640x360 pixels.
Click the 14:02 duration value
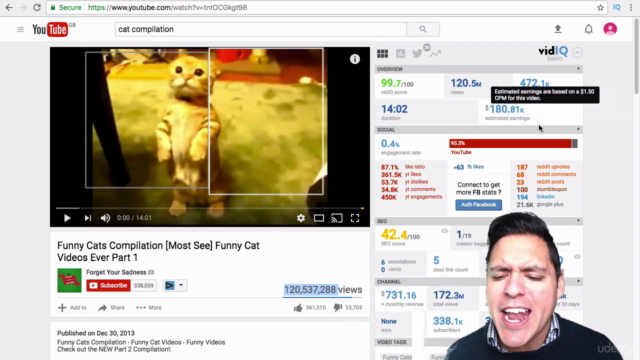click(x=394, y=109)
